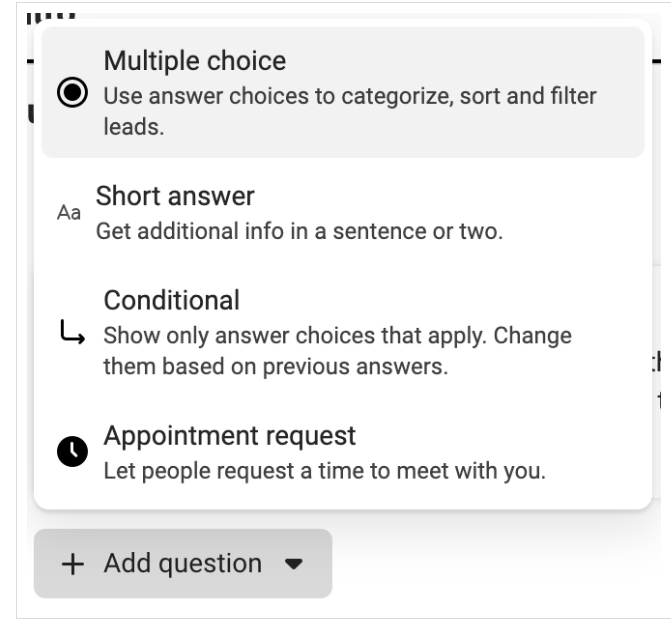Click the Aa Short answer icon
The image size is (671, 639).
coord(69,213)
